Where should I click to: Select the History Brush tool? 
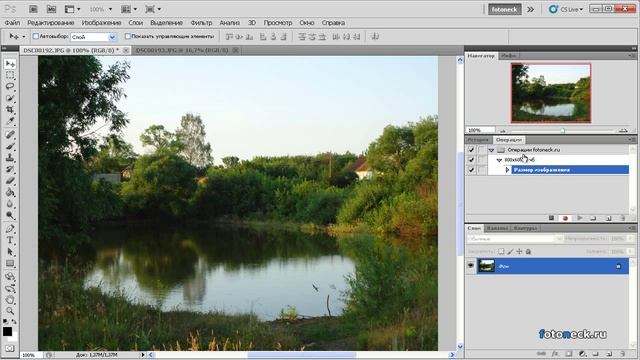point(10,169)
